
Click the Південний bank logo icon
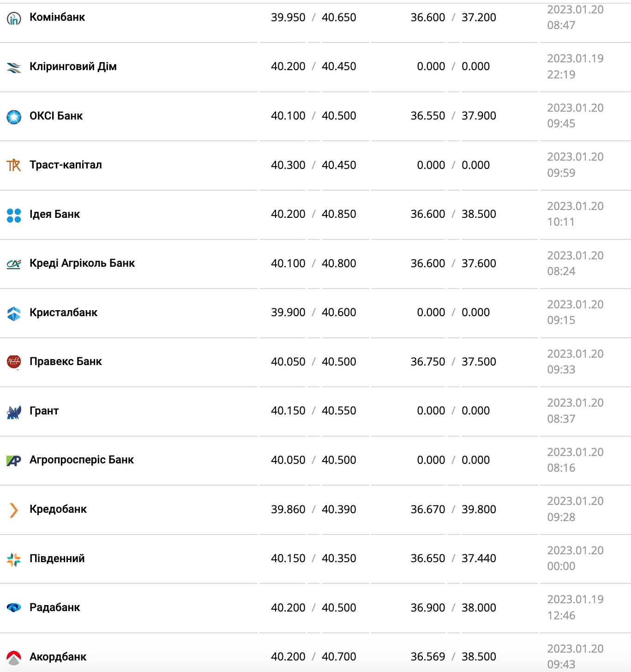[14, 559]
